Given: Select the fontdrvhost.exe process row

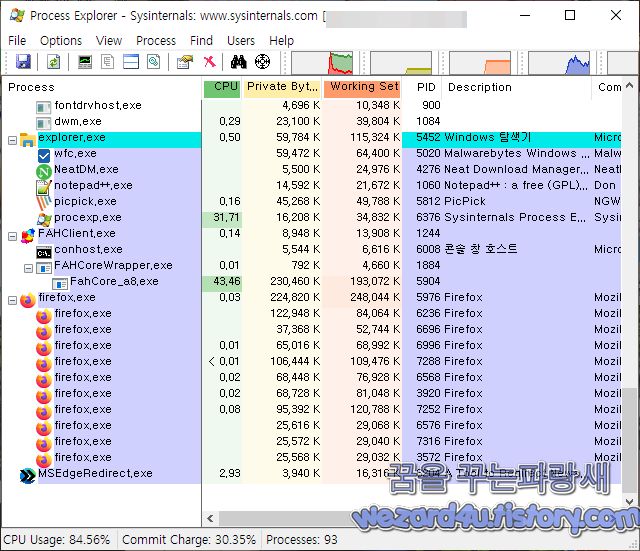Looking at the screenshot, I should 312,105.
